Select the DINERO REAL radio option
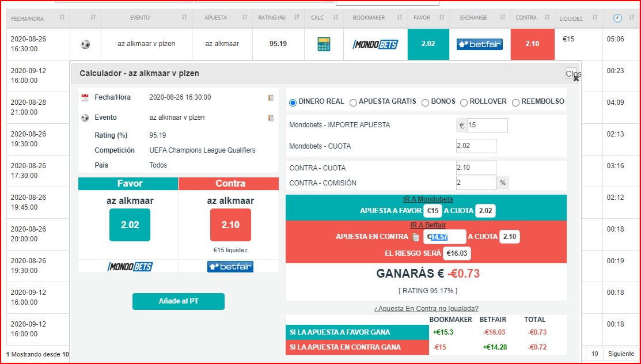Screen dimensions: 641x364 point(293,103)
